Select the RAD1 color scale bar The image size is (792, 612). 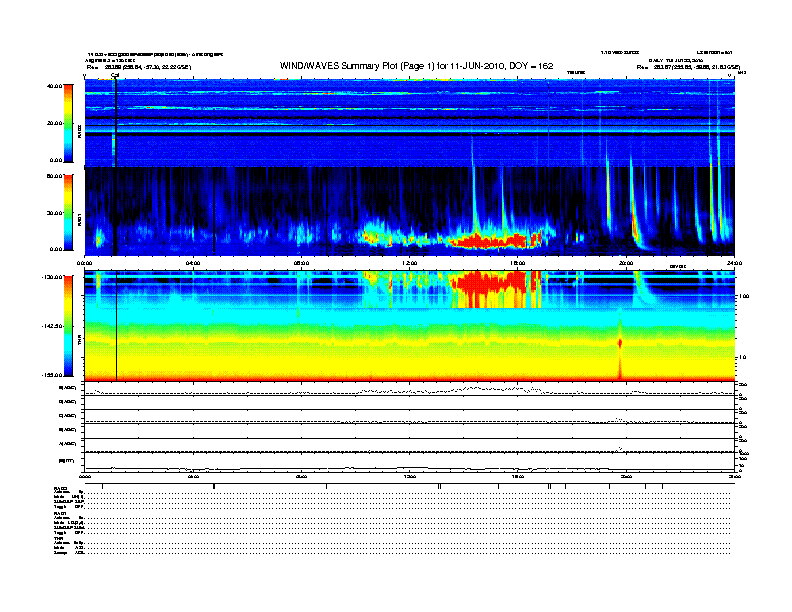click(x=69, y=212)
